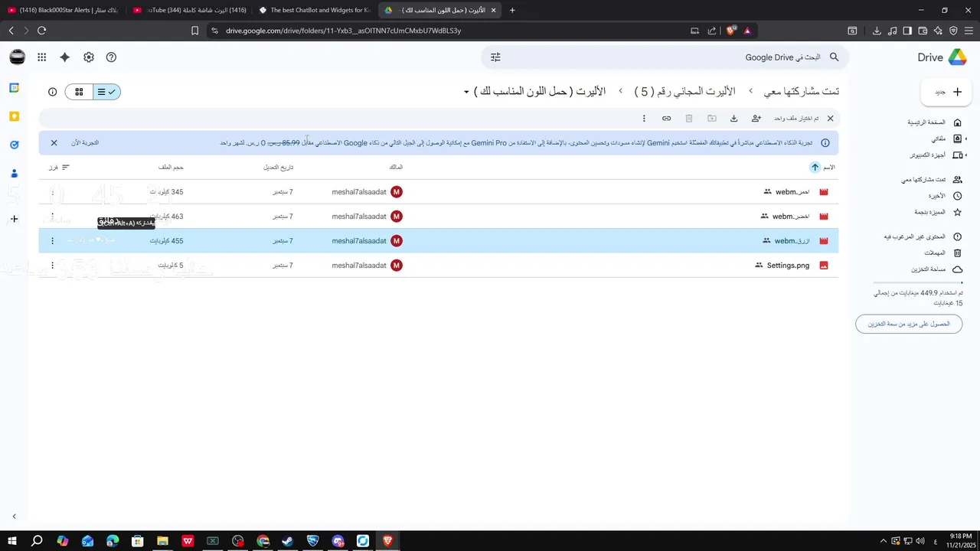Share the selected file with people

coord(756,119)
